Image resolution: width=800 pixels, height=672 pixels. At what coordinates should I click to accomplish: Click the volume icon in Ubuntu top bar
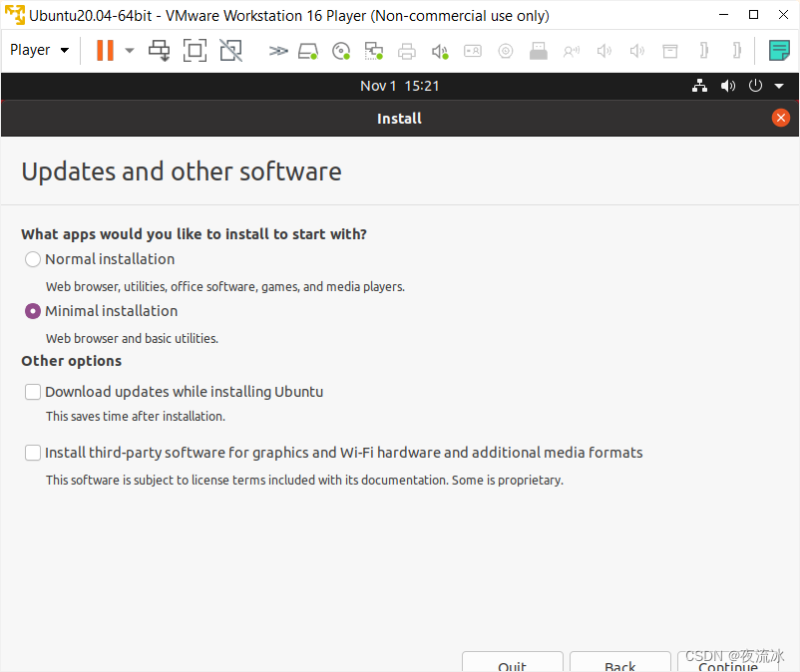tap(727, 86)
